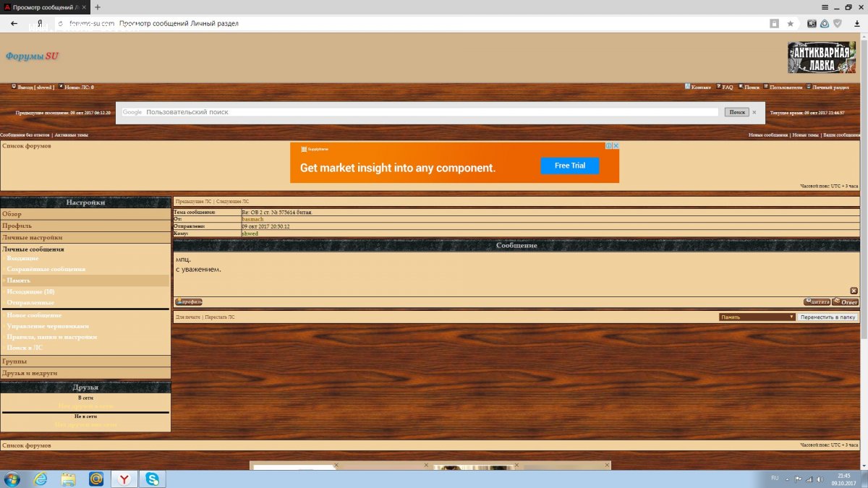Click the Цитата quote button

pos(817,302)
